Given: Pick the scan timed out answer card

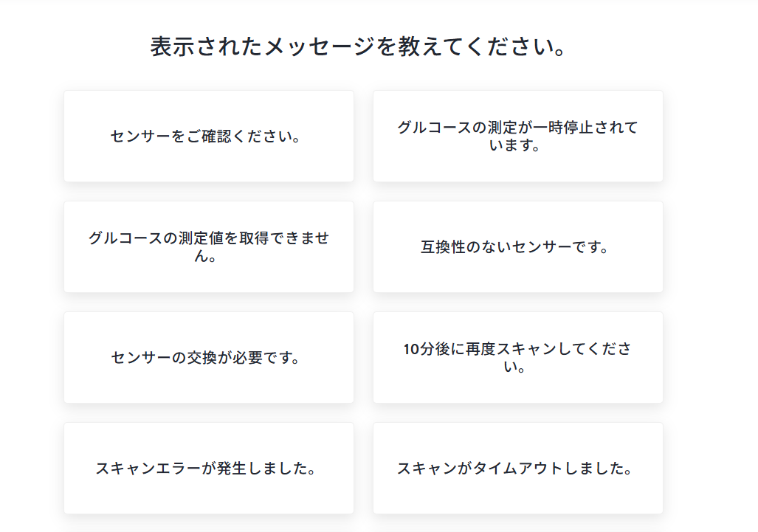Looking at the screenshot, I should [x=517, y=469].
